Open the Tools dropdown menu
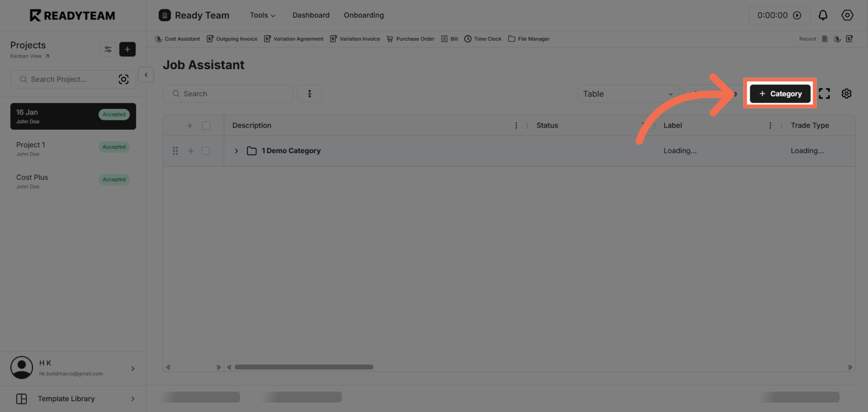Screen dimensions: 868x412 (262, 15)
